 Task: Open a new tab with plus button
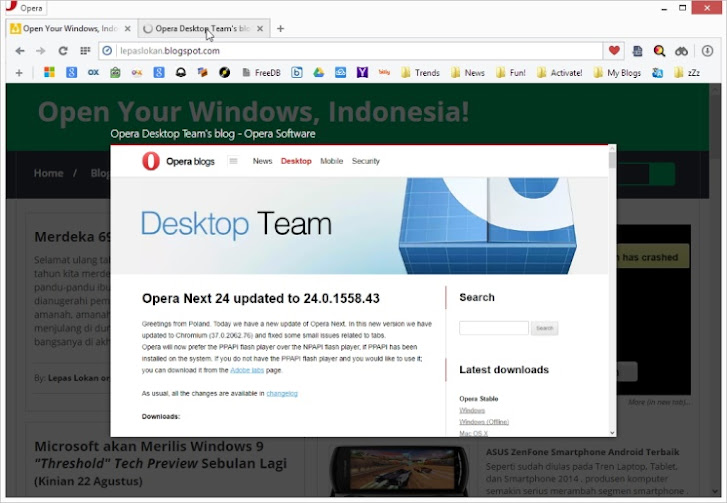pos(280,29)
